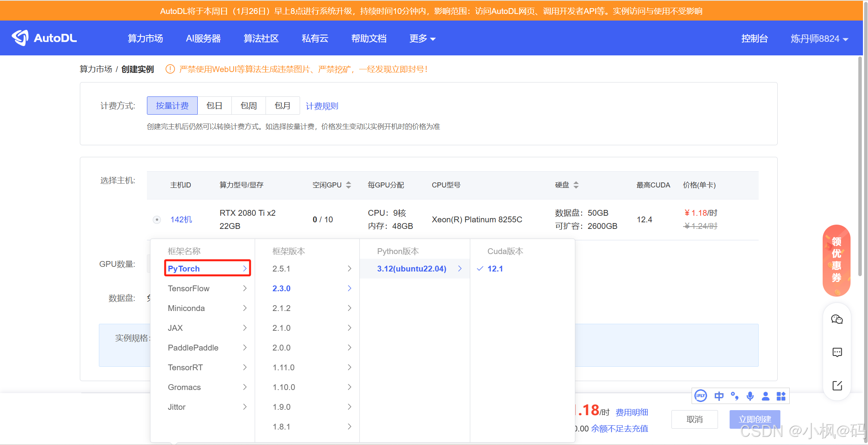Image resolution: width=868 pixels, height=445 pixels.
Task: Click the IME toolbox grid icon
Action: 781,396
